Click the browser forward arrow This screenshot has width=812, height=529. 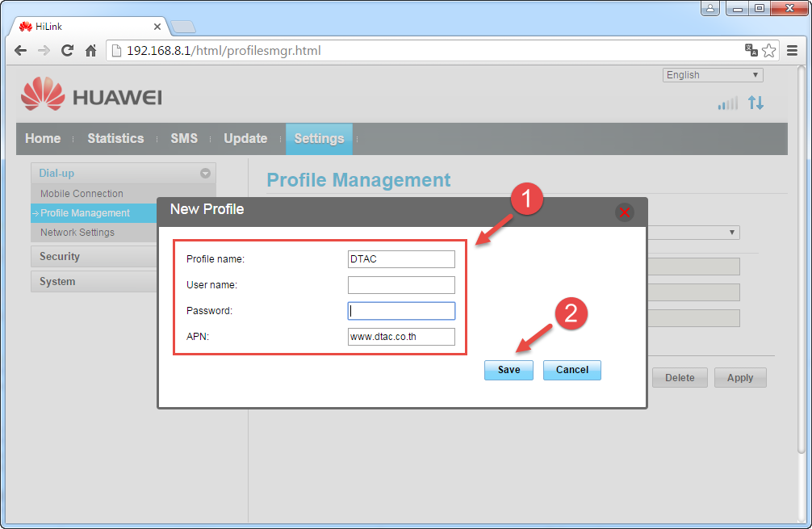[44, 50]
